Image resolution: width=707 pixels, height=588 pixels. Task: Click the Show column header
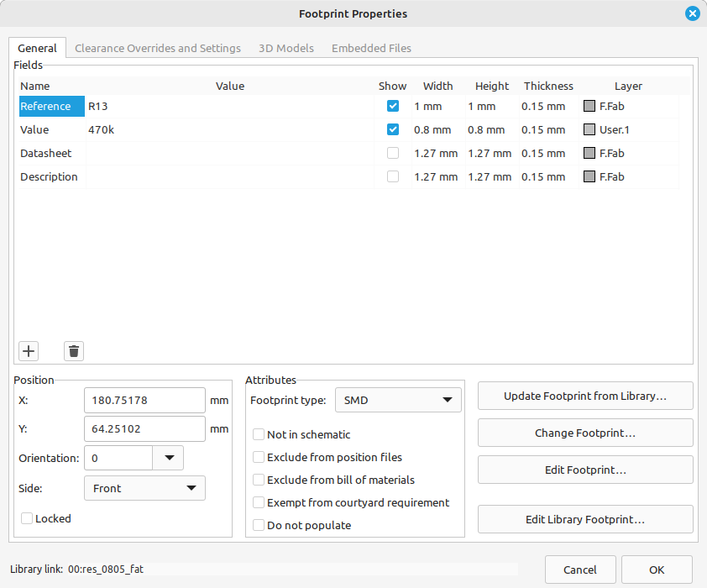[x=393, y=86]
